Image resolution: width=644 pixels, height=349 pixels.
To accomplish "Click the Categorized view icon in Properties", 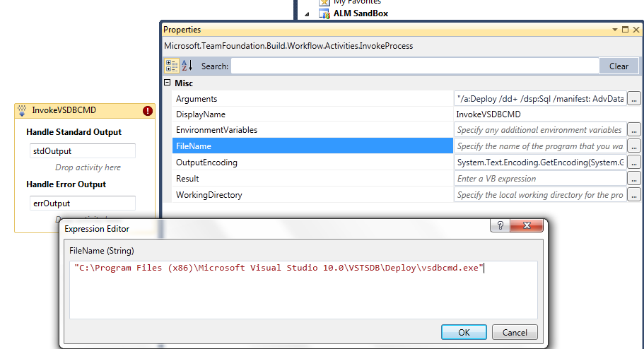I will (x=172, y=66).
